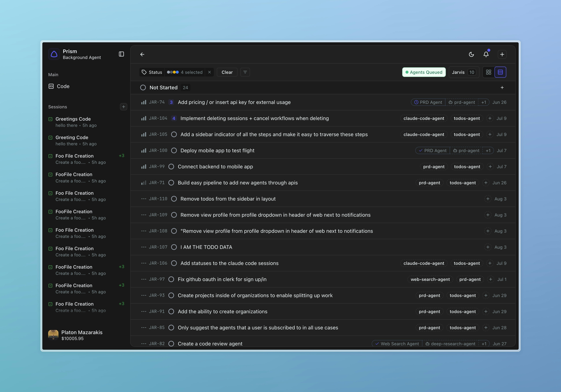Toggle the status circle of JAR-107

click(x=174, y=247)
